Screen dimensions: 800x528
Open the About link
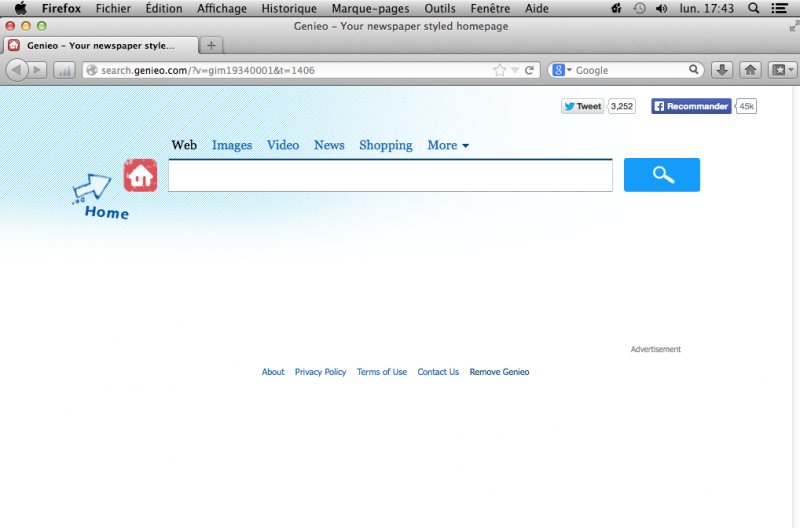(273, 372)
